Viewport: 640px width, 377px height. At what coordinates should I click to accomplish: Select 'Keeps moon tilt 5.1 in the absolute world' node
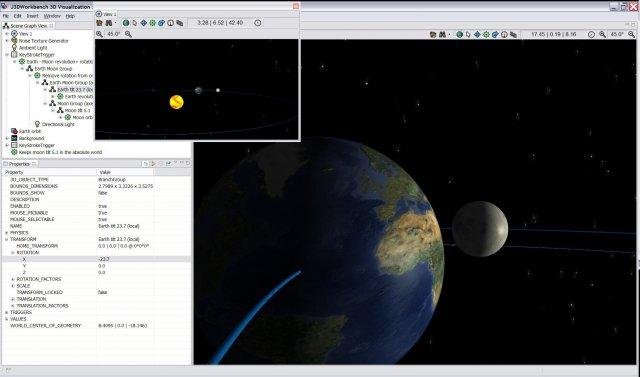(x=60, y=152)
